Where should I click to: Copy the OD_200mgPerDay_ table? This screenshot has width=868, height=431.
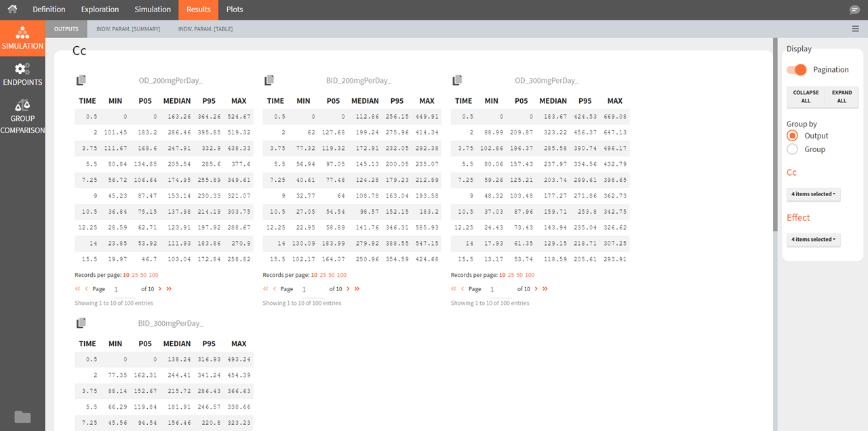click(81, 80)
